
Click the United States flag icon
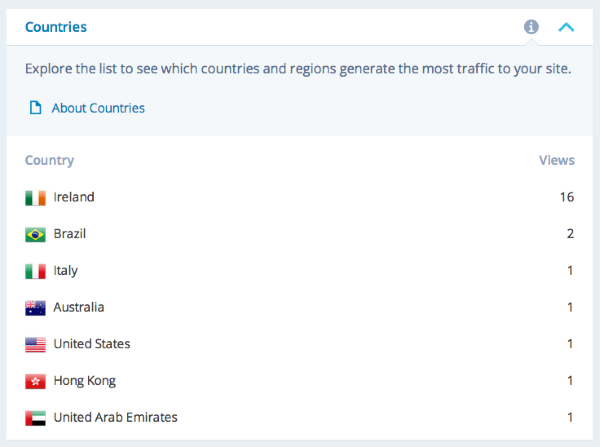tap(36, 344)
